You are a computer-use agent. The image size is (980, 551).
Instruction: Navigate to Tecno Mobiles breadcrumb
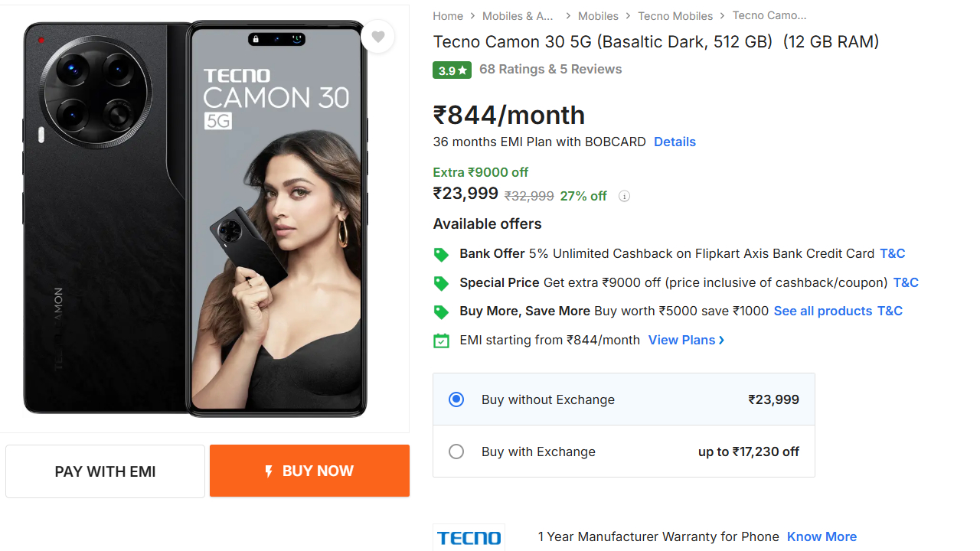675,15
